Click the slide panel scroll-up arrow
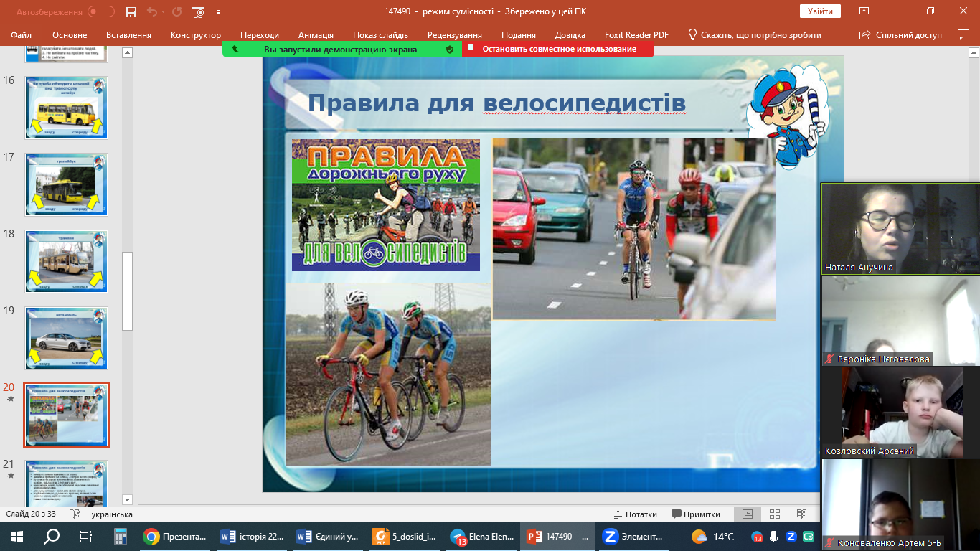This screenshot has width=980, height=551. tap(128, 52)
